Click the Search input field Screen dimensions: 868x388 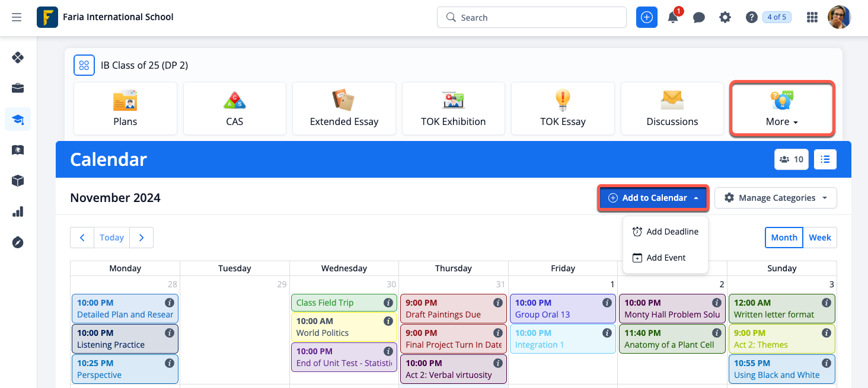click(x=531, y=18)
